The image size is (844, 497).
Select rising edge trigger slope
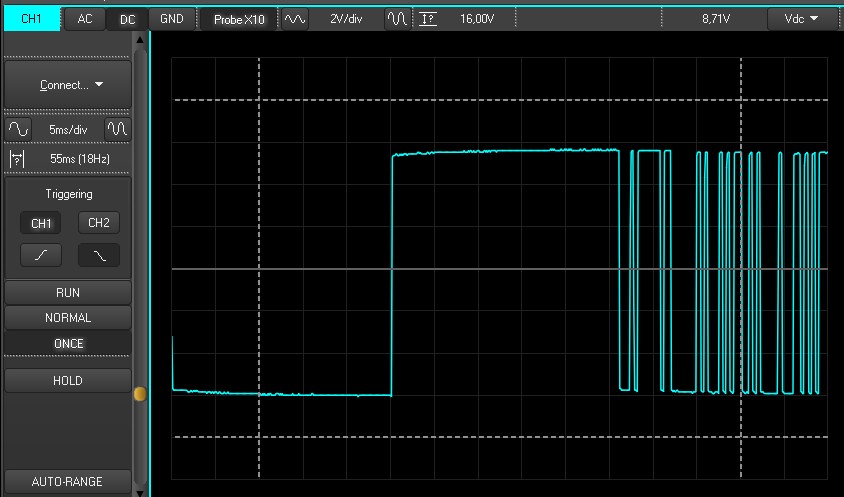point(41,255)
